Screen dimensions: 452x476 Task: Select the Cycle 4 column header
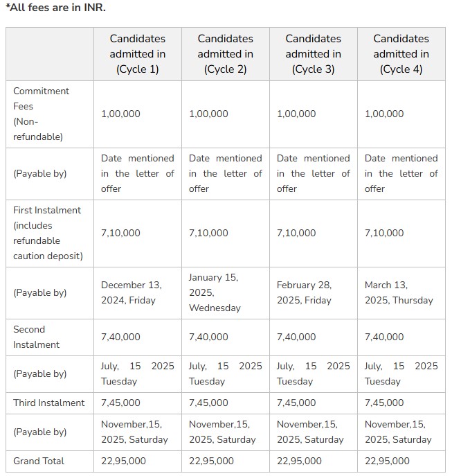[401, 54]
